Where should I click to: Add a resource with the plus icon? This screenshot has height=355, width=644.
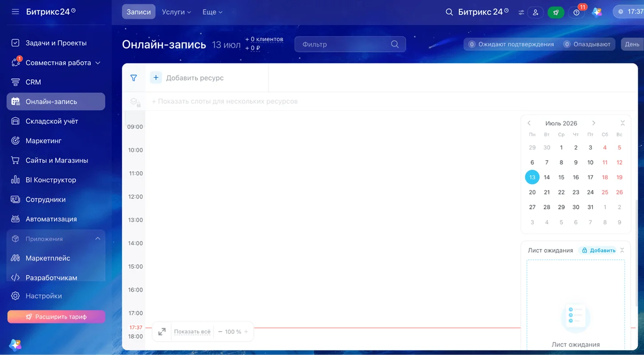coord(156,78)
